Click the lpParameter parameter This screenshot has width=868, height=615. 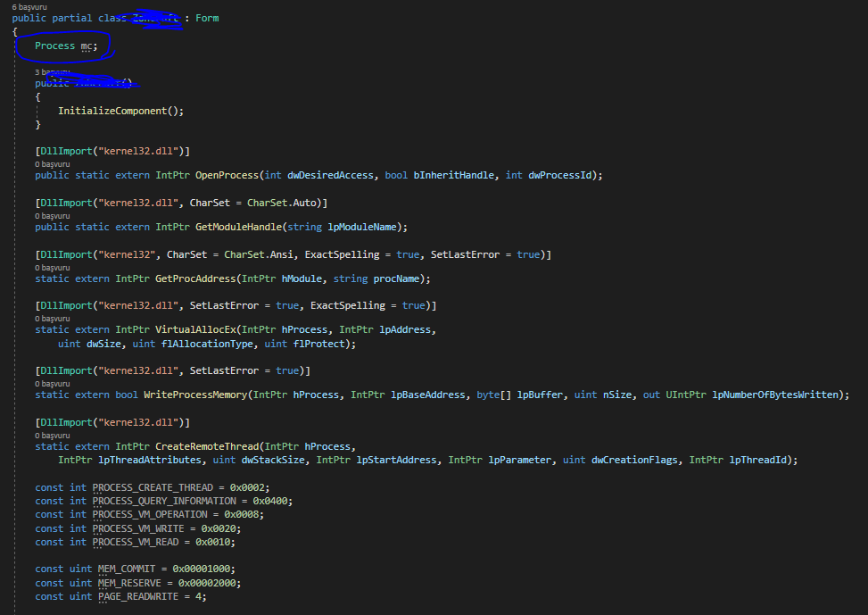click(520, 460)
